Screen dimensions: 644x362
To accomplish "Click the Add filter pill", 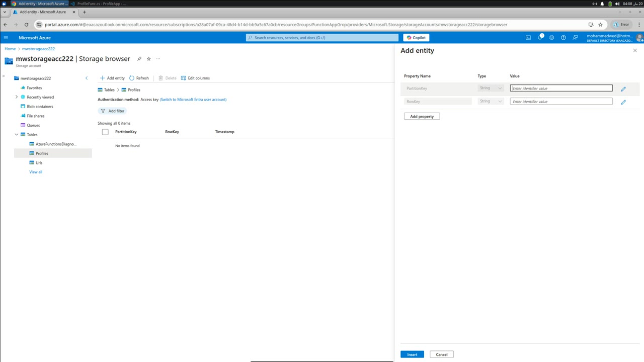I will pyautogui.click(x=112, y=111).
